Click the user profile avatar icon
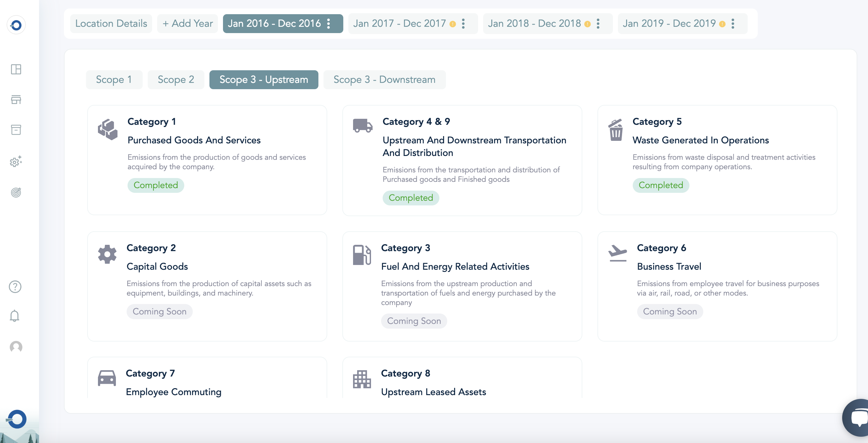868x443 pixels. [16, 347]
